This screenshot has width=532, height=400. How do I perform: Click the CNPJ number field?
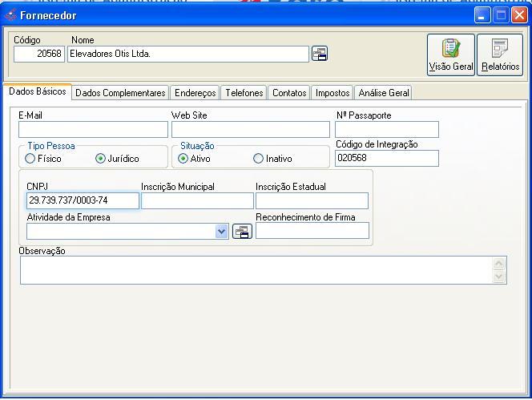pyautogui.click(x=83, y=200)
